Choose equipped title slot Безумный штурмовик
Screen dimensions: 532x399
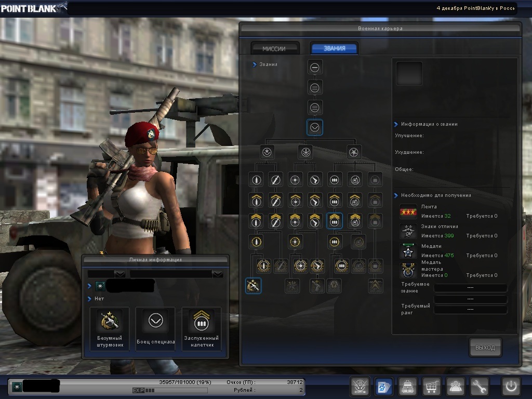click(x=110, y=328)
